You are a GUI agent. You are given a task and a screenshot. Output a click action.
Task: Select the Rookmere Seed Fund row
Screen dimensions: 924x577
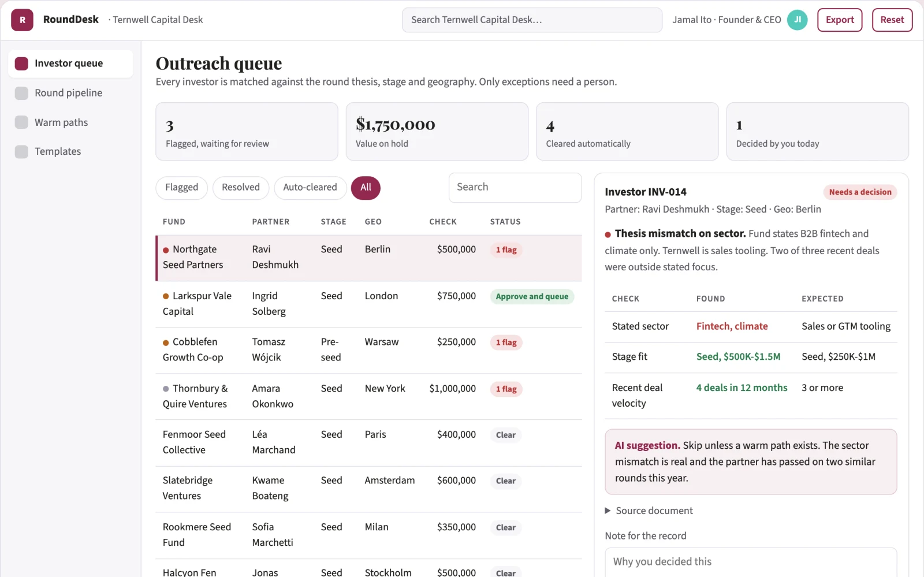368,535
